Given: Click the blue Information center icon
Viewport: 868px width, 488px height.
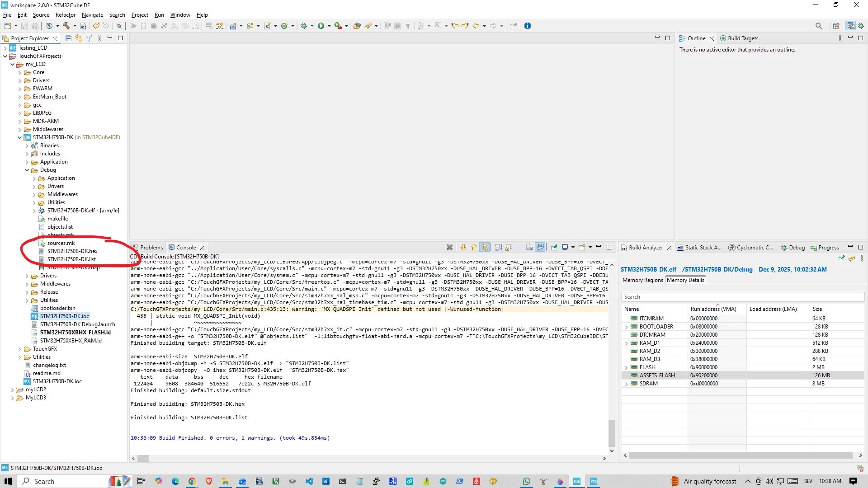Looking at the screenshot, I should [x=528, y=26].
